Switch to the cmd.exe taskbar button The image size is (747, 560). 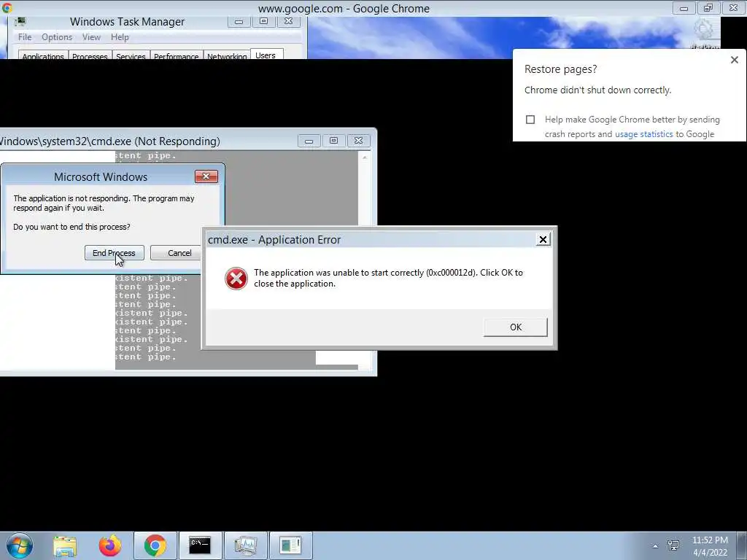pyautogui.click(x=200, y=545)
